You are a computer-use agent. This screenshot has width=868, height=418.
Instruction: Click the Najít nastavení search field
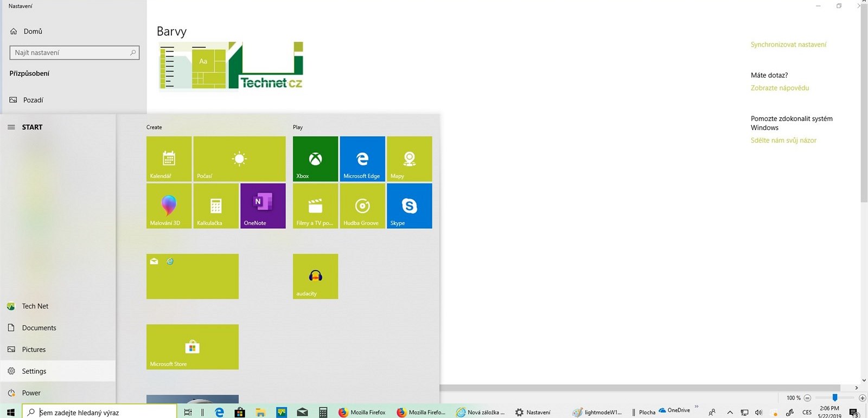[71, 53]
